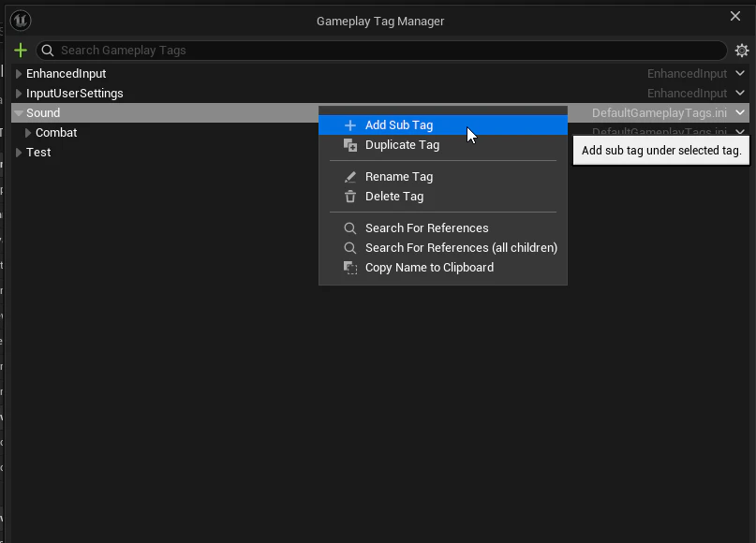This screenshot has width=756, height=543.
Task: Expand the EnhancedInput tag
Action: (19, 74)
